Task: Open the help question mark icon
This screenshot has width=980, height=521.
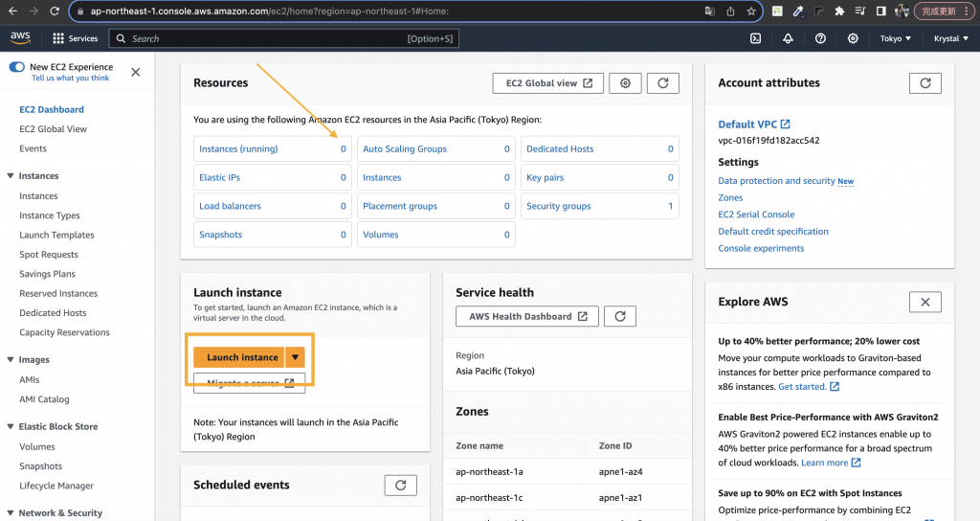Action: [820, 38]
